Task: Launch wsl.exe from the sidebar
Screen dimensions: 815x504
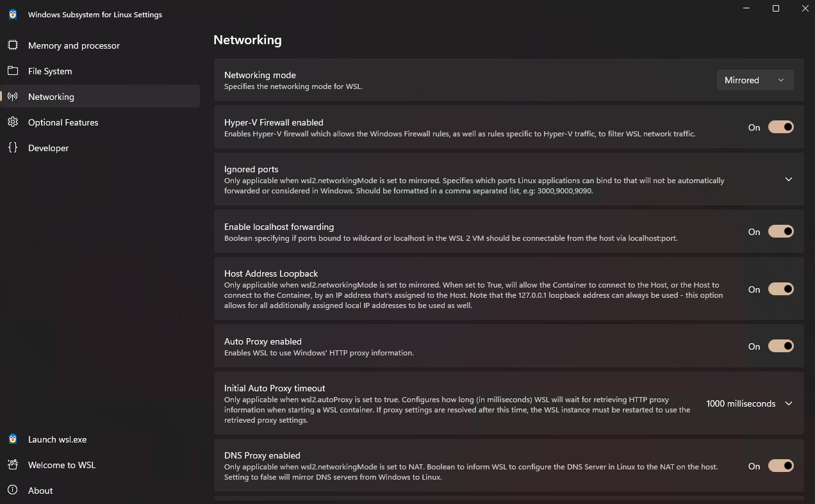Action: 100,439
